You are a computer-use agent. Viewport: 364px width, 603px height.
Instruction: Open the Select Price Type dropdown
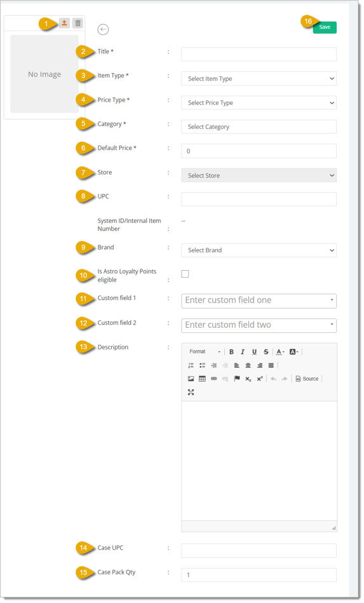pyautogui.click(x=259, y=103)
